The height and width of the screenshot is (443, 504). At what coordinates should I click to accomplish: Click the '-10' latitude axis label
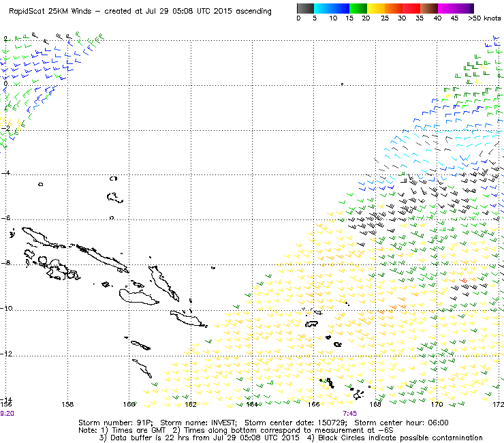point(6,308)
